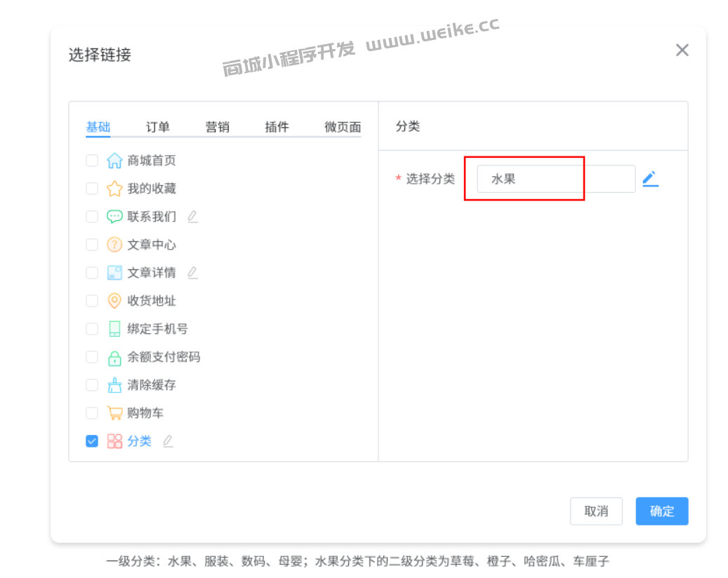
Task: Click the 清除缓存 label text
Action: (x=152, y=385)
